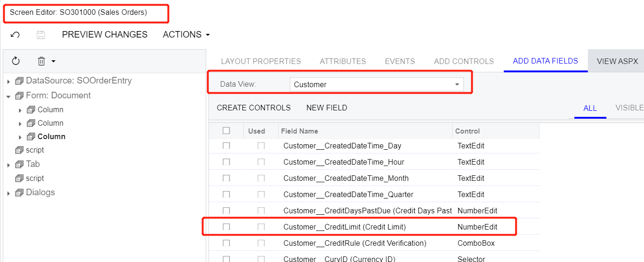The width and height of the screenshot is (644, 262).
Task: Check the Customer__CreditRule row checkbox
Action: 226,243
